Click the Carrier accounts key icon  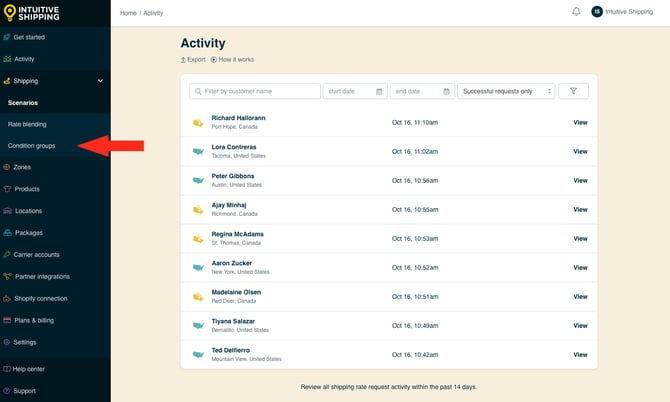pos(6,255)
